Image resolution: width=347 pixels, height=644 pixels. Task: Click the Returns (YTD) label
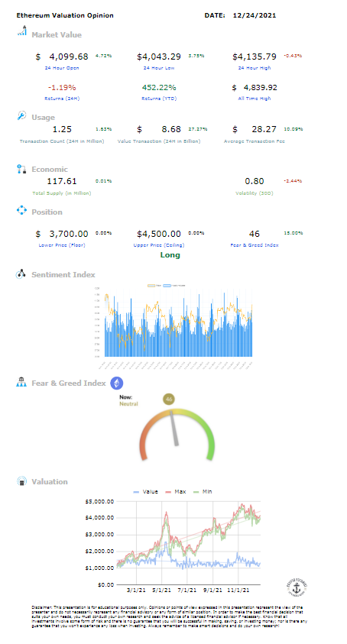click(159, 99)
